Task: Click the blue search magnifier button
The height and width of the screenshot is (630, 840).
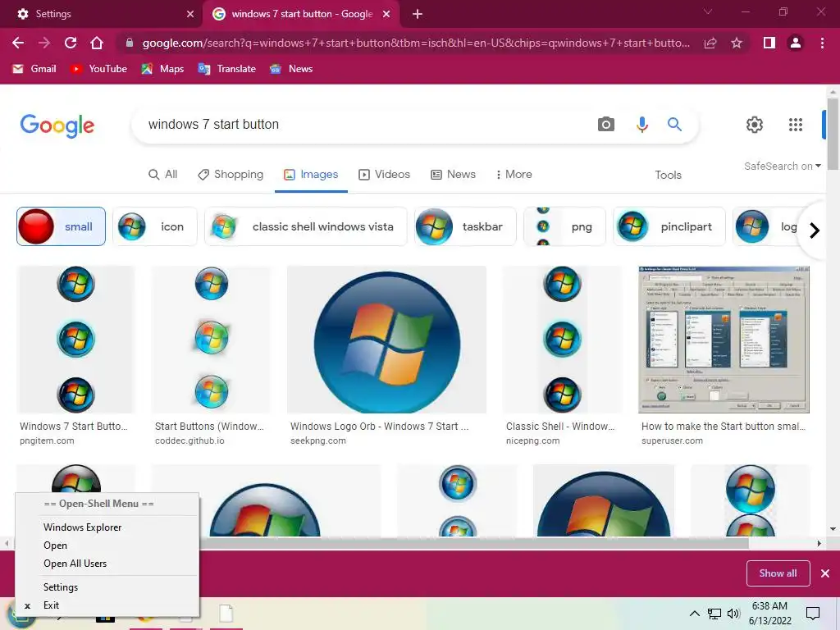Action: 674,125
